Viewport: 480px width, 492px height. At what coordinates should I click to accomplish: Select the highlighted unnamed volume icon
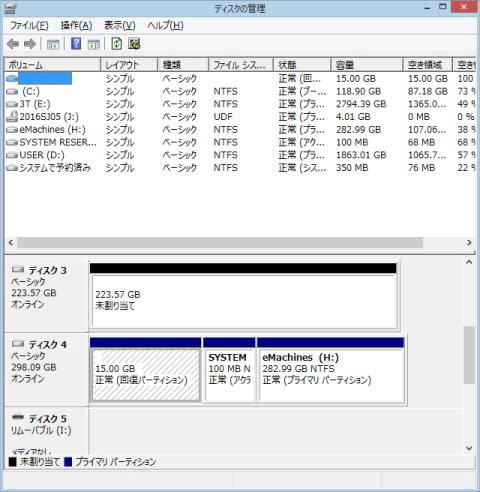(x=12, y=79)
